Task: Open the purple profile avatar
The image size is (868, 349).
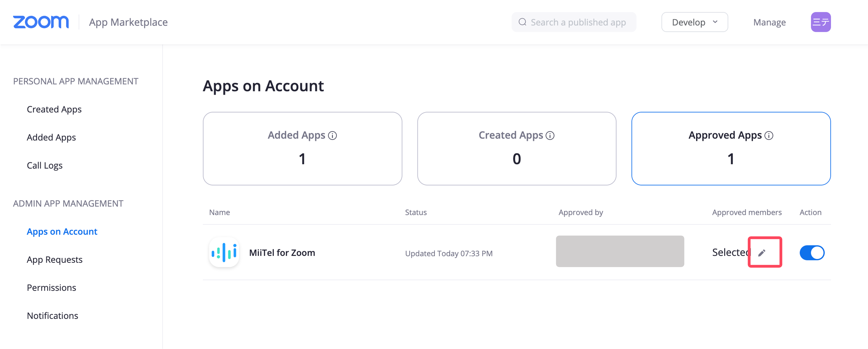Action: pyautogui.click(x=821, y=22)
